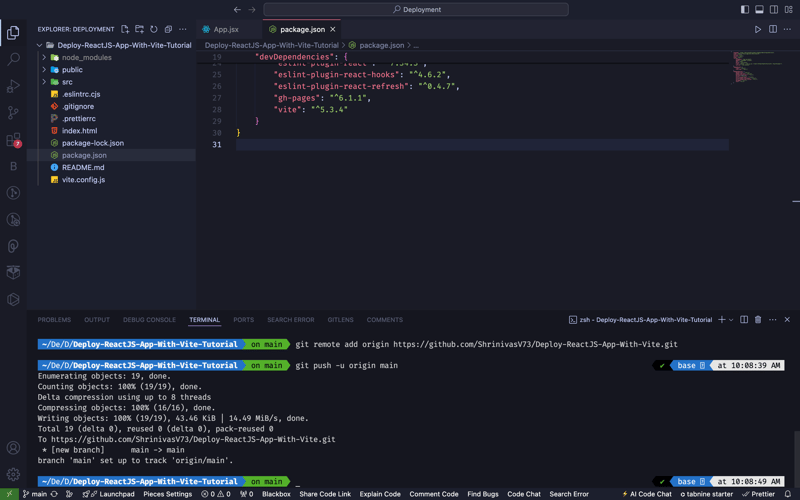This screenshot has width=800, height=500.
Task: Create a new file in Explorer
Action: click(x=125, y=29)
